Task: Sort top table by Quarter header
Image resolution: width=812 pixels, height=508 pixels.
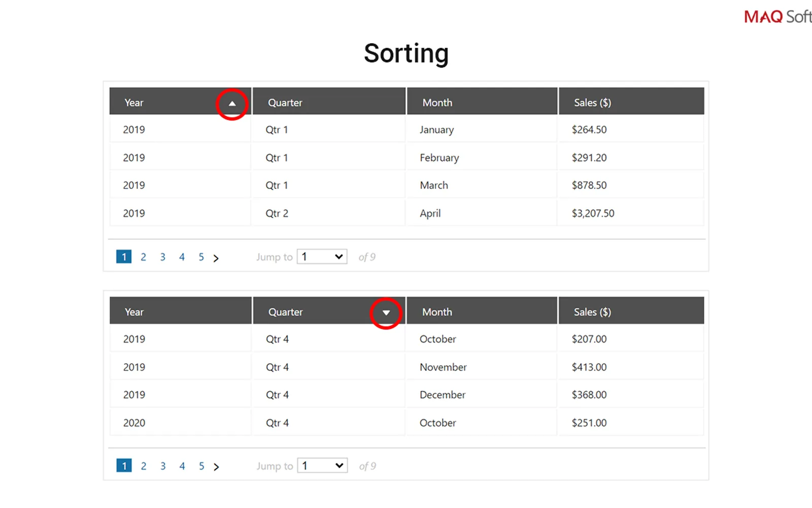Action: tap(329, 101)
